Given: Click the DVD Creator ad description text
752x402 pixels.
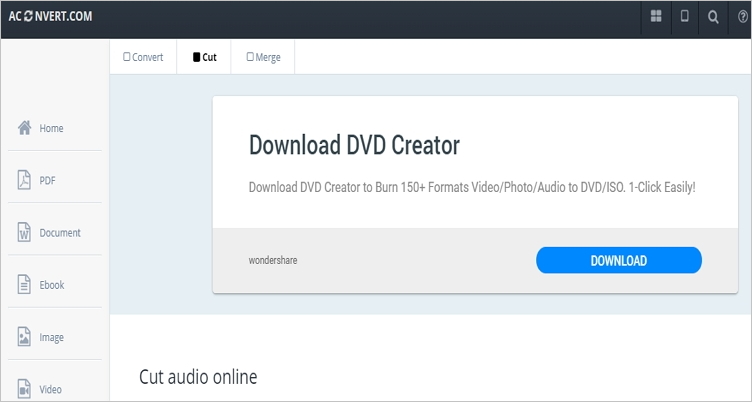Looking at the screenshot, I should click(x=472, y=187).
